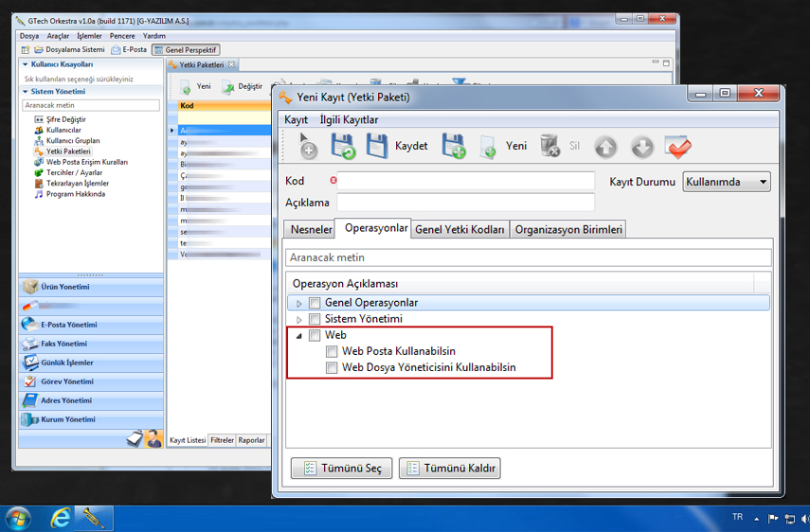Click the down arrow record button
The image size is (810, 532).
(x=642, y=147)
